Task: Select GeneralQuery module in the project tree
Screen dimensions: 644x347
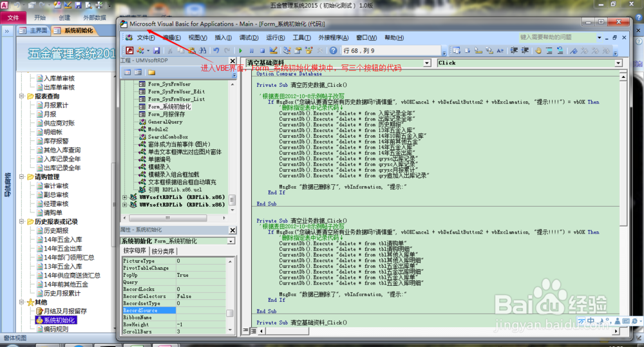Action: (x=165, y=122)
